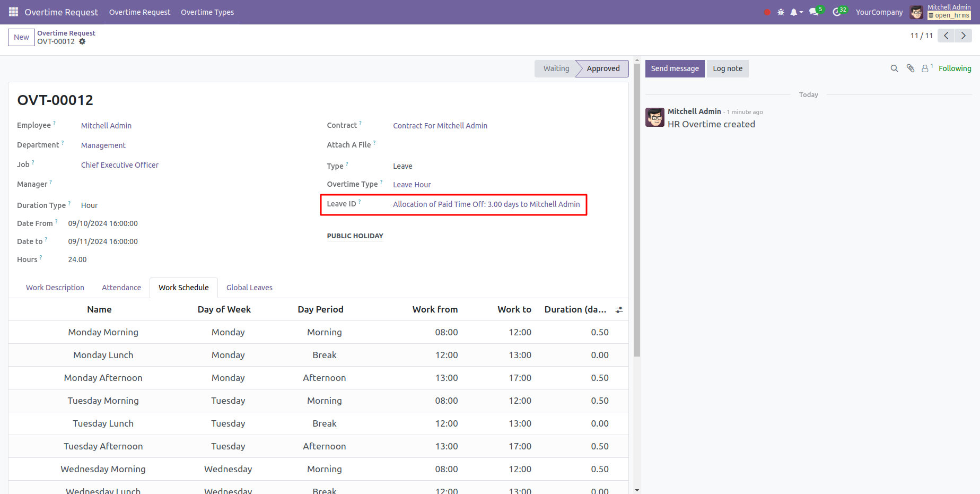This screenshot has height=494, width=980.
Task: Go to the previous record arrow
Action: click(946, 36)
